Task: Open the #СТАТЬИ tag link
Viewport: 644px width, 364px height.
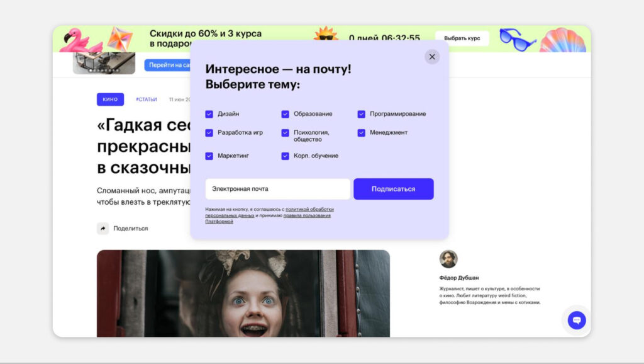Action: (147, 100)
